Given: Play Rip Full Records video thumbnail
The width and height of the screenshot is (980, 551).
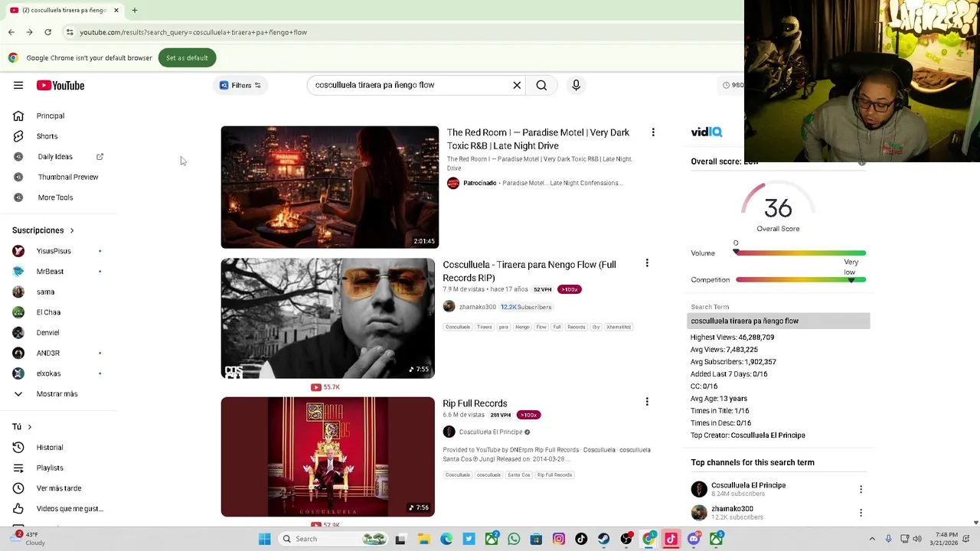Looking at the screenshot, I should click(x=328, y=457).
